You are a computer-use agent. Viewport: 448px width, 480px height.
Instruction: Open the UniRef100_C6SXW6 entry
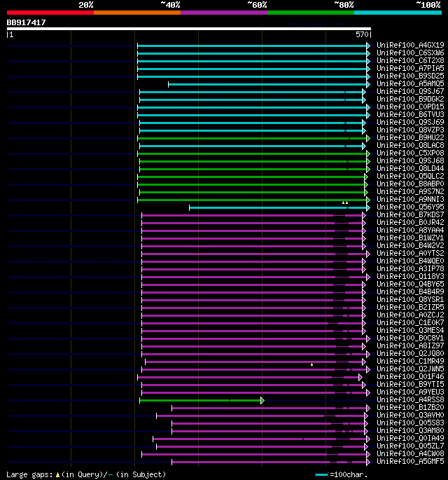(410, 53)
